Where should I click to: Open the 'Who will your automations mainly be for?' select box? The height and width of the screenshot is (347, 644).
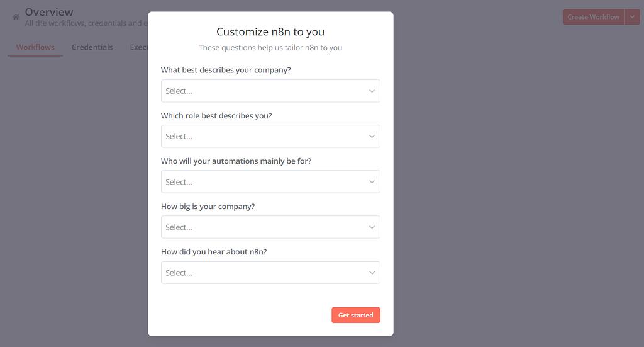tap(264, 182)
